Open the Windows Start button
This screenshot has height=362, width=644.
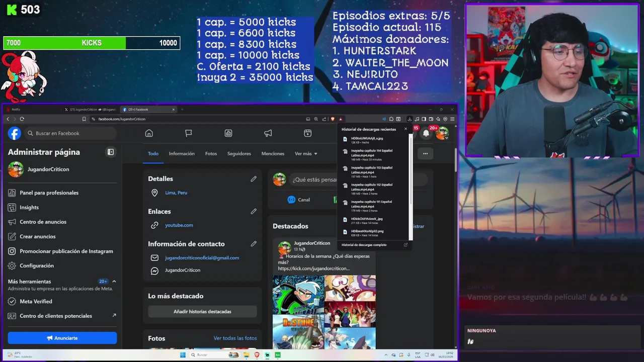[x=183, y=355]
